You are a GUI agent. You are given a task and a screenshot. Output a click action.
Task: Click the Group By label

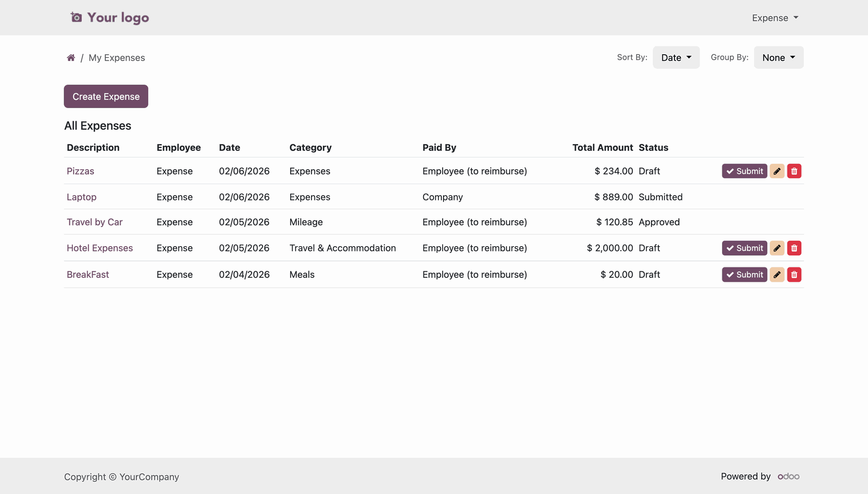(730, 57)
